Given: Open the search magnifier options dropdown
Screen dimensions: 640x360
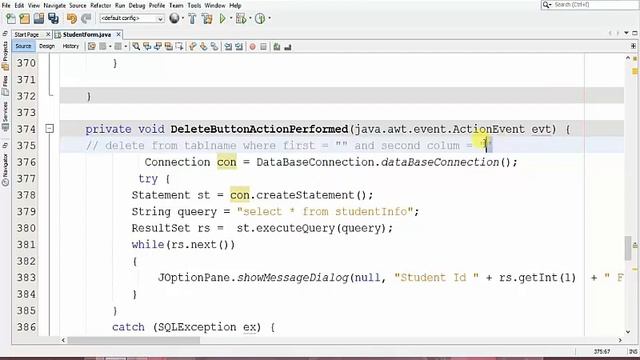Looking at the screenshot, I should [547, 4].
